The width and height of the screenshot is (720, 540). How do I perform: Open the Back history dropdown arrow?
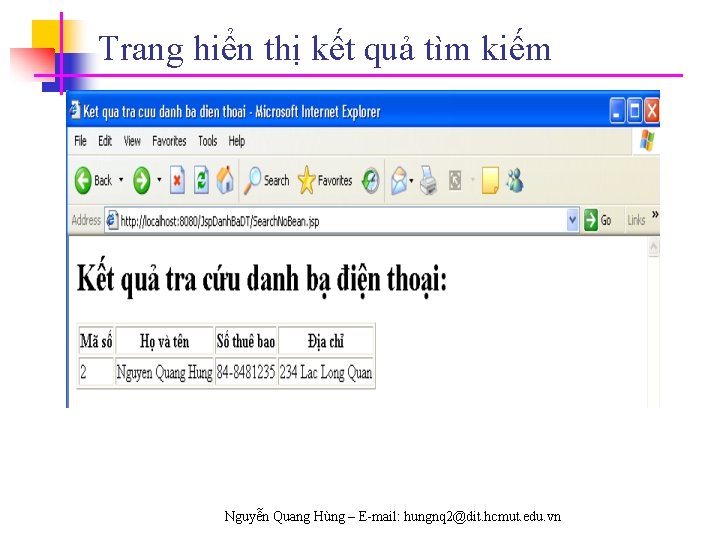[x=121, y=180]
